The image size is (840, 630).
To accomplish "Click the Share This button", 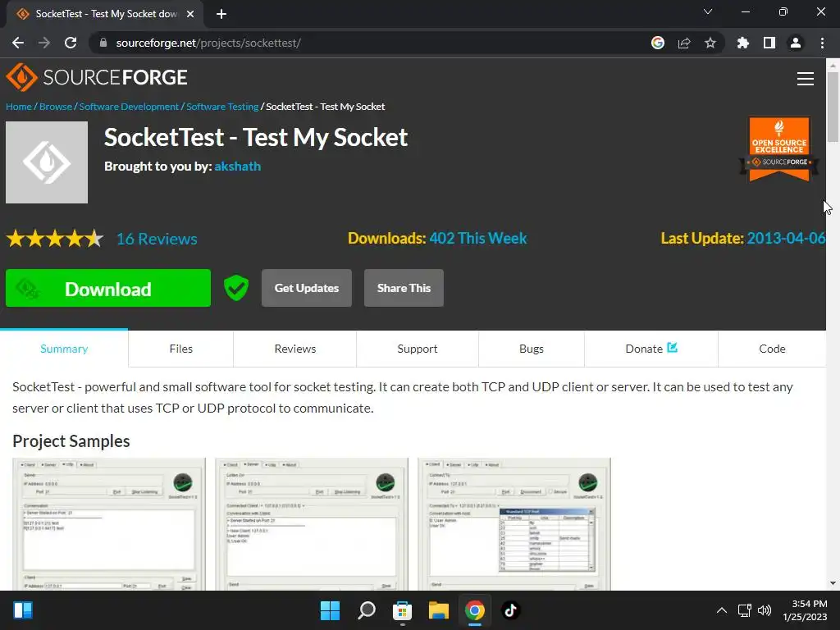I will (x=404, y=288).
